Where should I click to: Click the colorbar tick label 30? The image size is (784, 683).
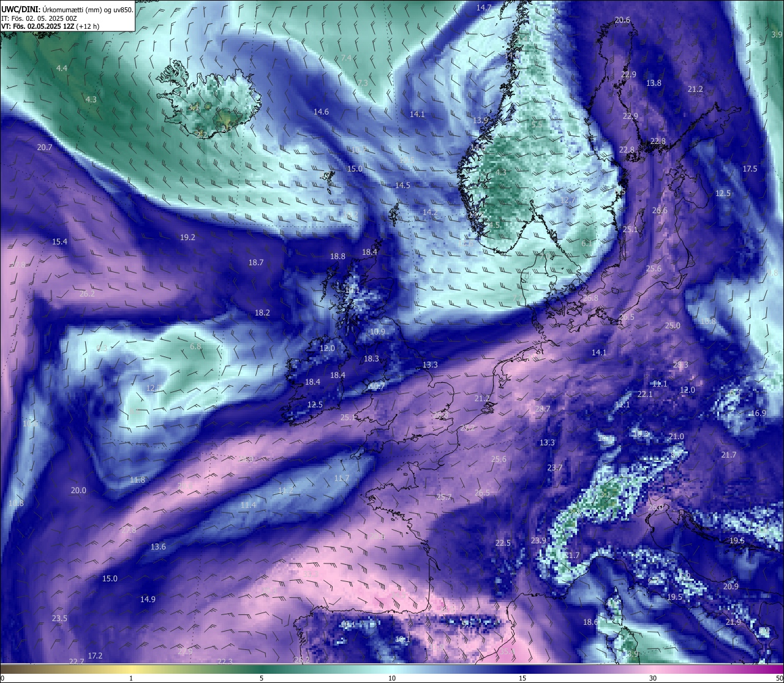653,678
